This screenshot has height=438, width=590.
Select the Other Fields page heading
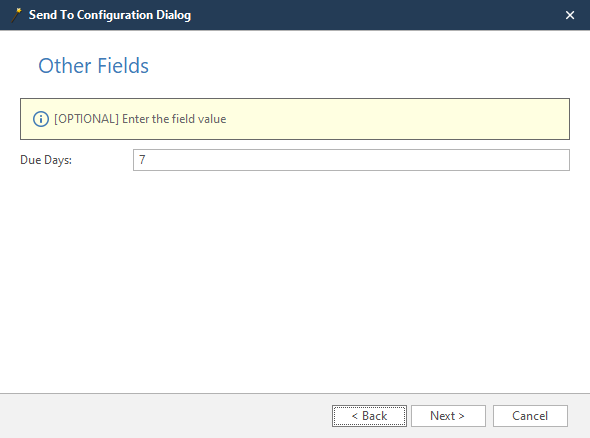pos(94,65)
